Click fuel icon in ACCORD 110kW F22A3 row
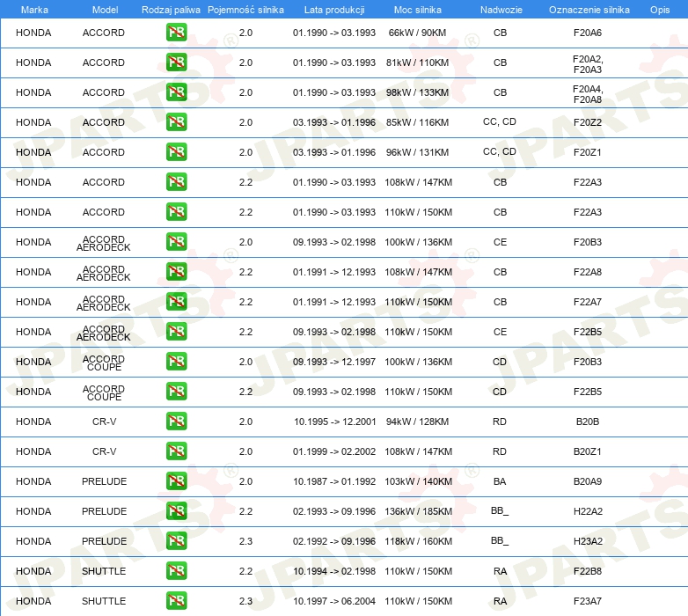 pos(176,212)
